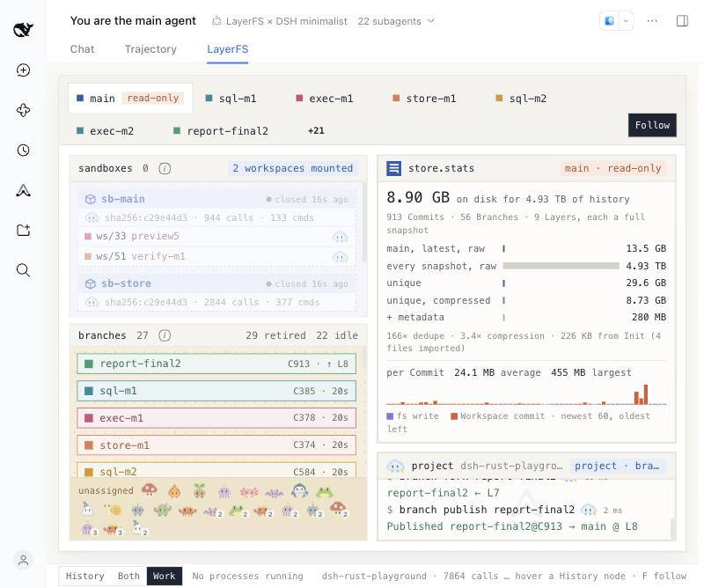Open the sparkle icon in the sidebar
Screen dimensions: 704x588
[x=23, y=110]
